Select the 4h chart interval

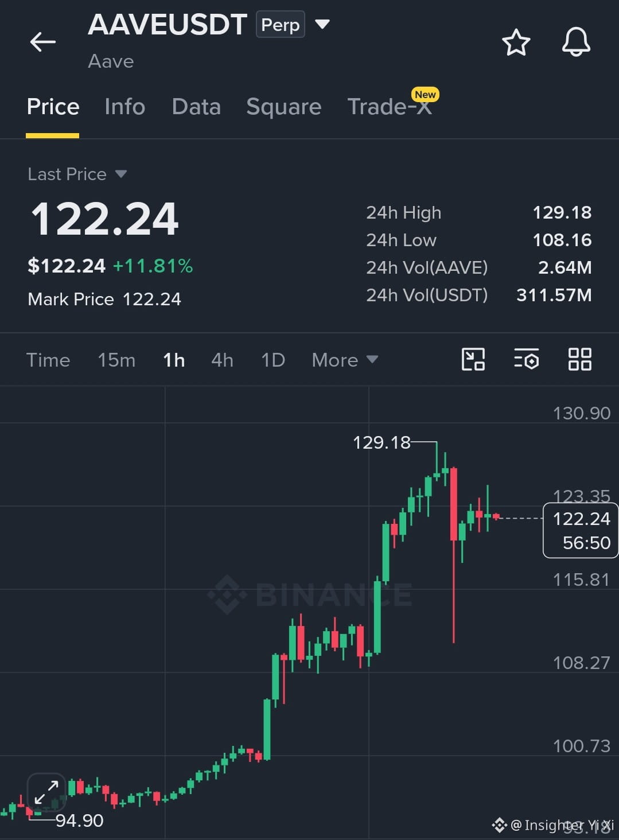click(x=222, y=360)
